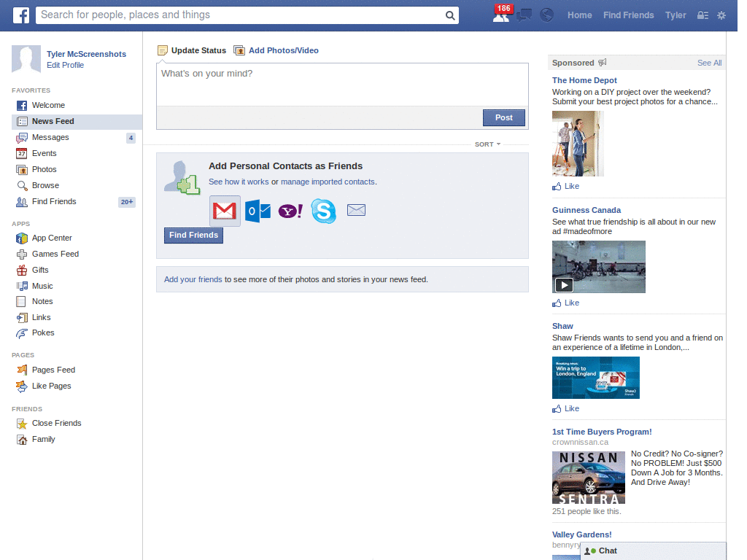747x560 pixels.
Task: Click the Post button
Action: click(503, 117)
